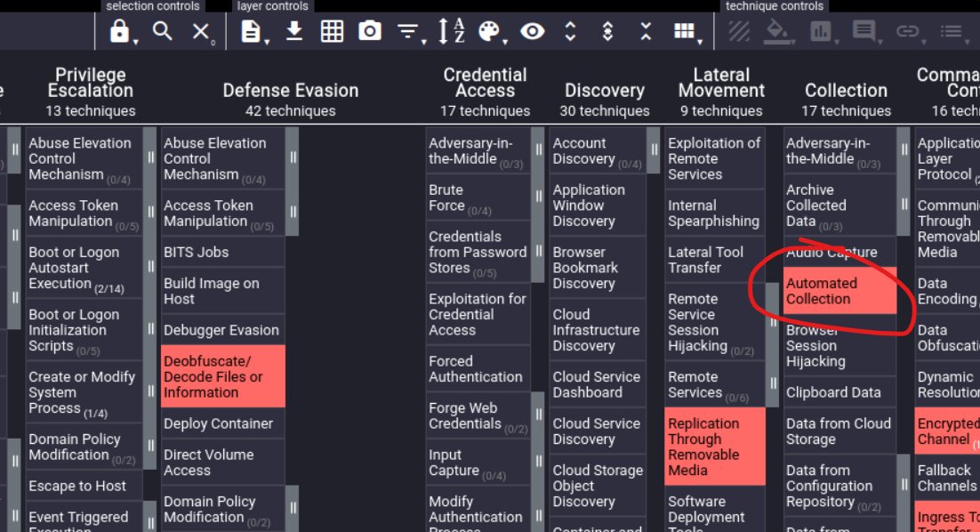Select Replication Through Removable Media technique

coord(715,447)
